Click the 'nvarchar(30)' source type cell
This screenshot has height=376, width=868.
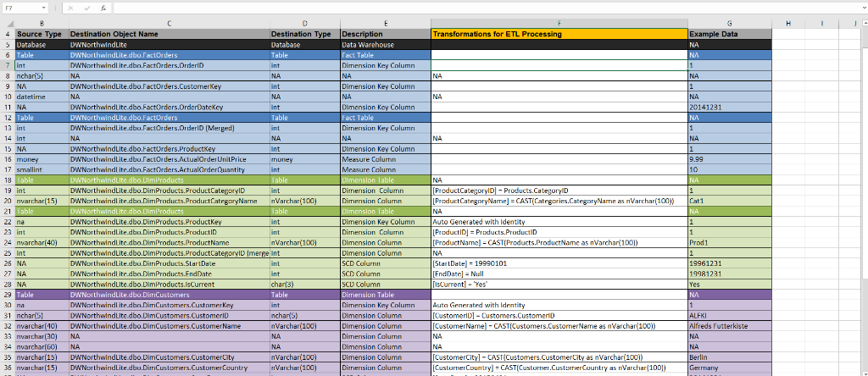pos(42,336)
